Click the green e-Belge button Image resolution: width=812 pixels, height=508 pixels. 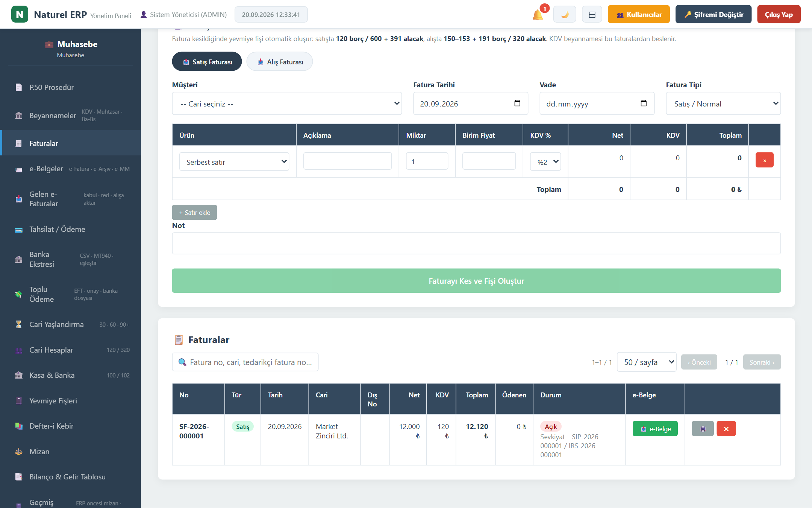pyautogui.click(x=655, y=429)
